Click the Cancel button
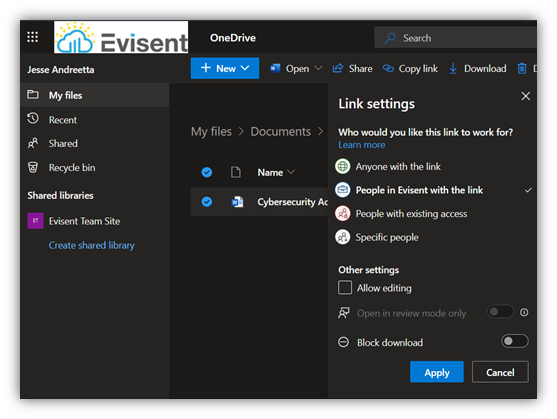The width and height of the screenshot is (557, 419). point(500,372)
